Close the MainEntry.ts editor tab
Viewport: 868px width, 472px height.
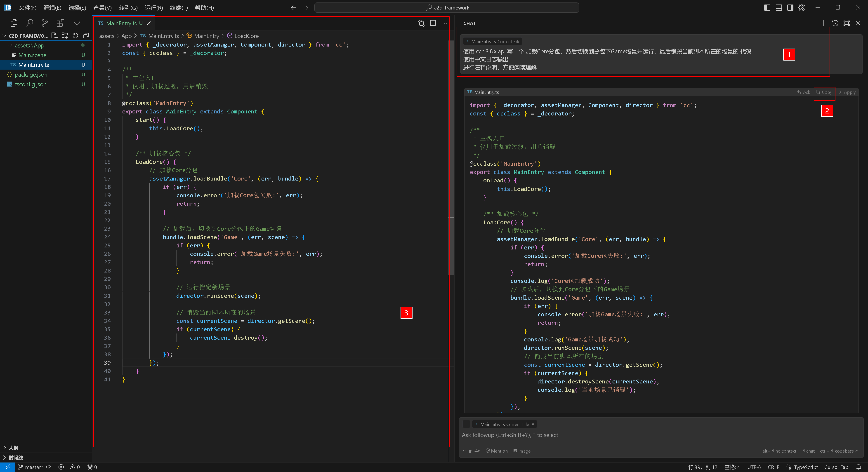point(149,23)
